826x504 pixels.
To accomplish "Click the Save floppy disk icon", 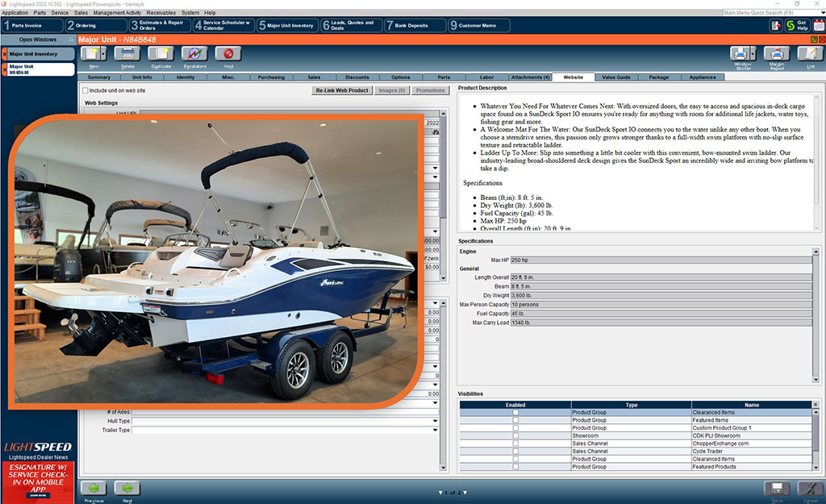I will 777,488.
